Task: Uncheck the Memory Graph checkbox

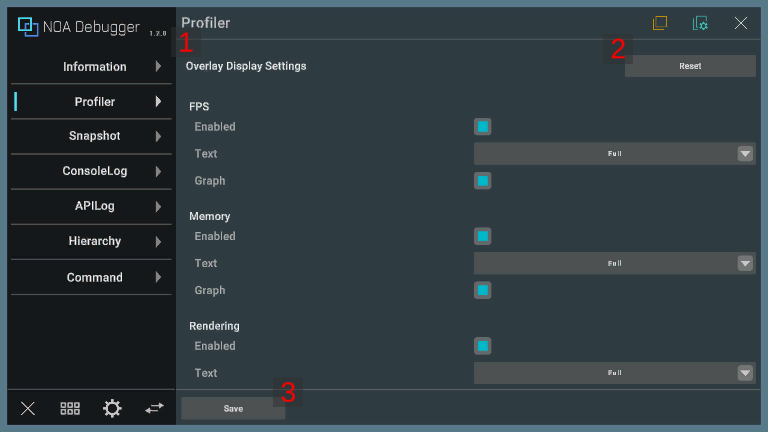Action: pyautogui.click(x=483, y=290)
